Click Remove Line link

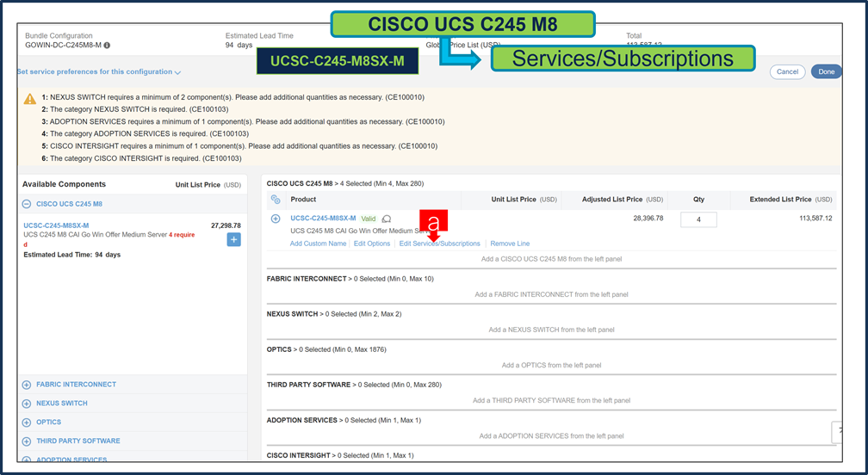pos(510,244)
